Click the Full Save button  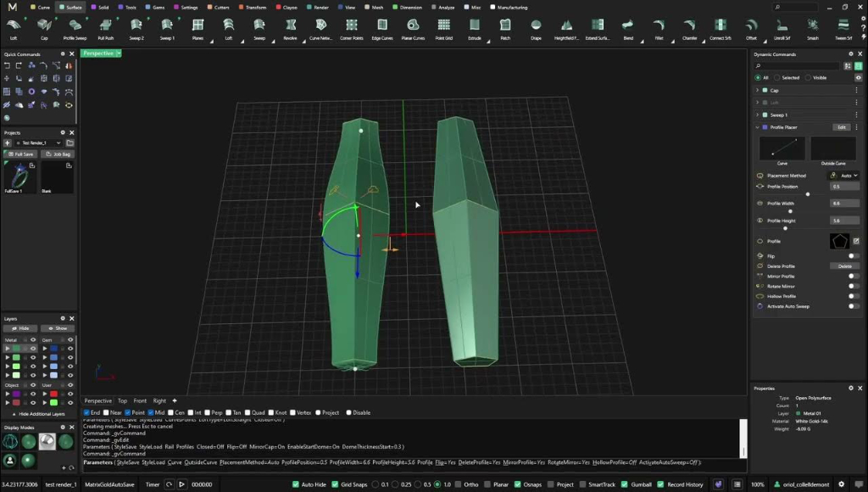click(20, 154)
